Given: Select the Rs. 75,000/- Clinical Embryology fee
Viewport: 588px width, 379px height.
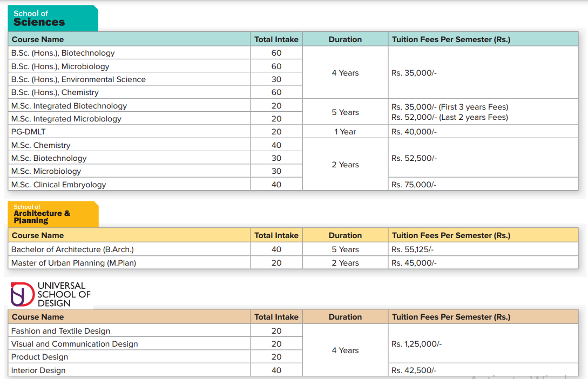Looking at the screenshot, I should (x=414, y=185).
